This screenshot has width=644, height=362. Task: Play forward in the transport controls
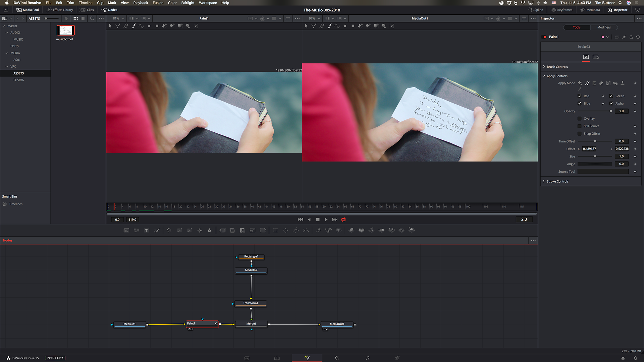coord(326,220)
